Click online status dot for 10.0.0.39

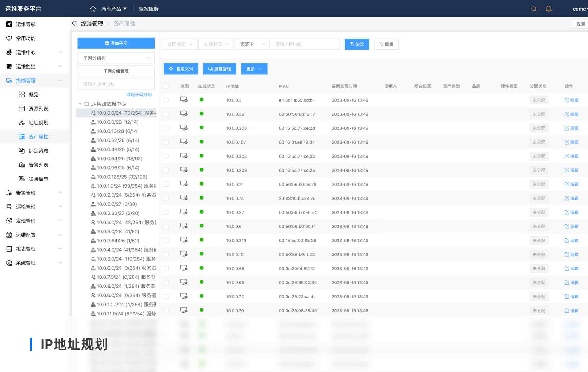202,113
